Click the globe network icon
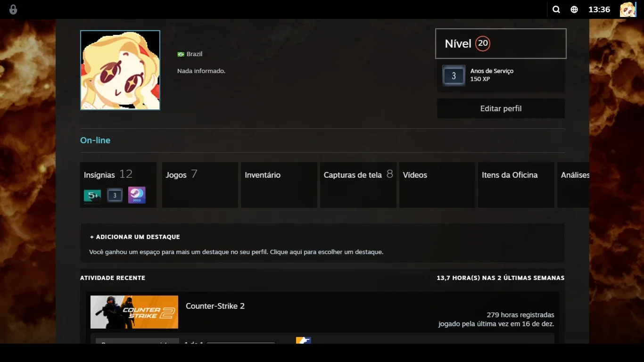 coord(574,9)
